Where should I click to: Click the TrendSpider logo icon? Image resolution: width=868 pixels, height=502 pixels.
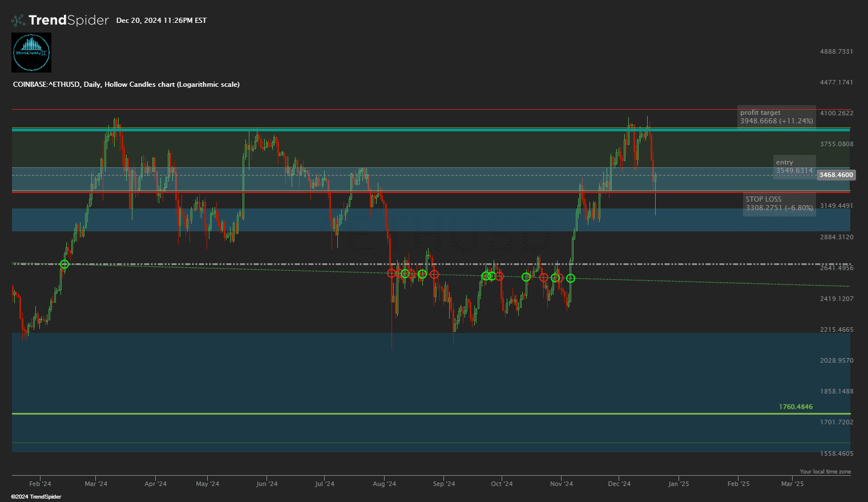coord(19,21)
